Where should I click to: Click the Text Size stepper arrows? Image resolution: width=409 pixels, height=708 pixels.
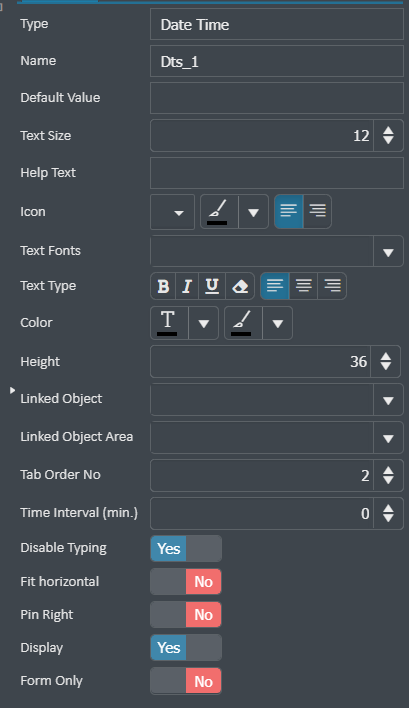pos(388,135)
